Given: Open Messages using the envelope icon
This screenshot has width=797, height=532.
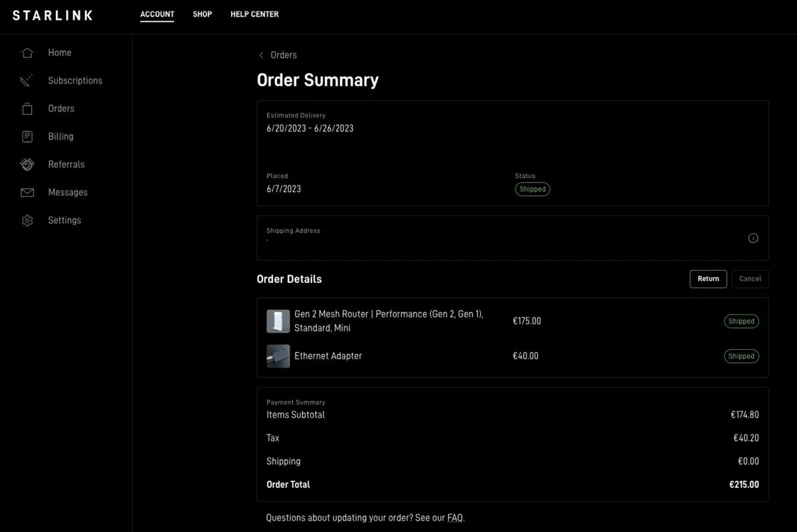Looking at the screenshot, I should pos(27,192).
